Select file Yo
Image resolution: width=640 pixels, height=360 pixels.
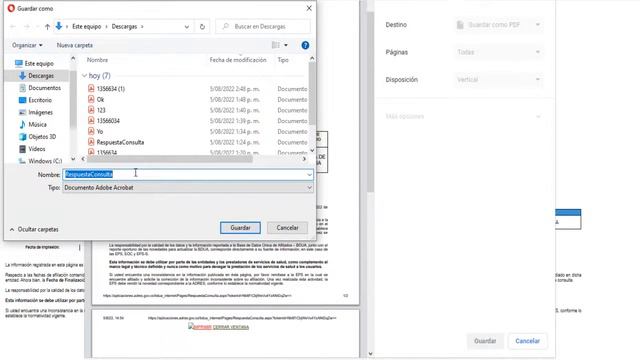tap(100, 131)
